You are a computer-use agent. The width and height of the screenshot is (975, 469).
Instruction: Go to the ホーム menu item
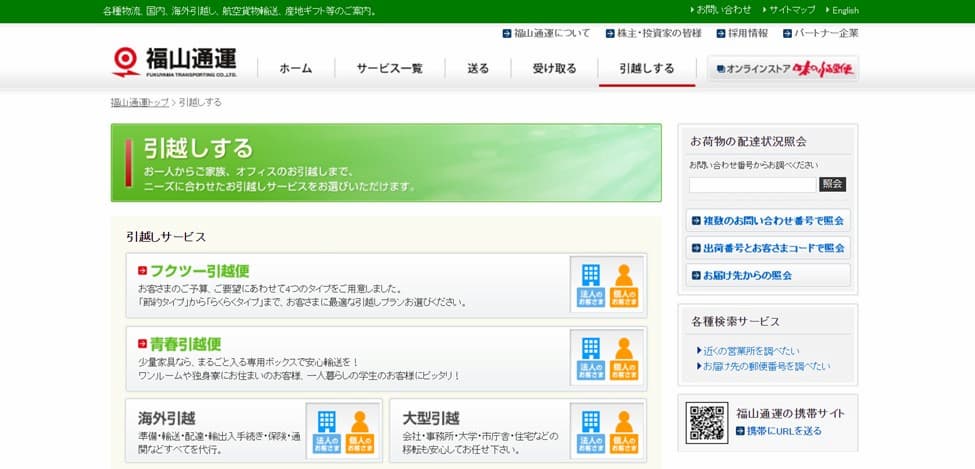click(x=295, y=69)
